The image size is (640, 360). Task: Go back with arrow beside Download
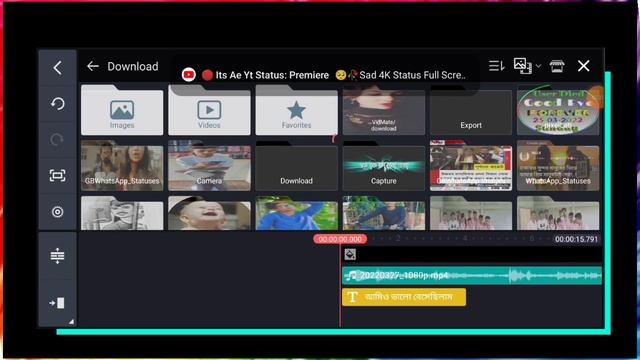click(93, 66)
